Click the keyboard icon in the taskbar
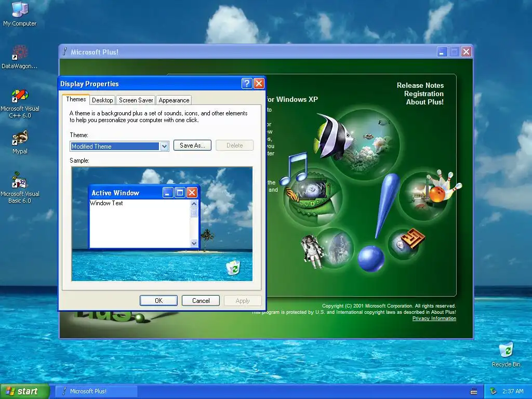The height and width of the screenshot is (399, 532). [474, 392]
